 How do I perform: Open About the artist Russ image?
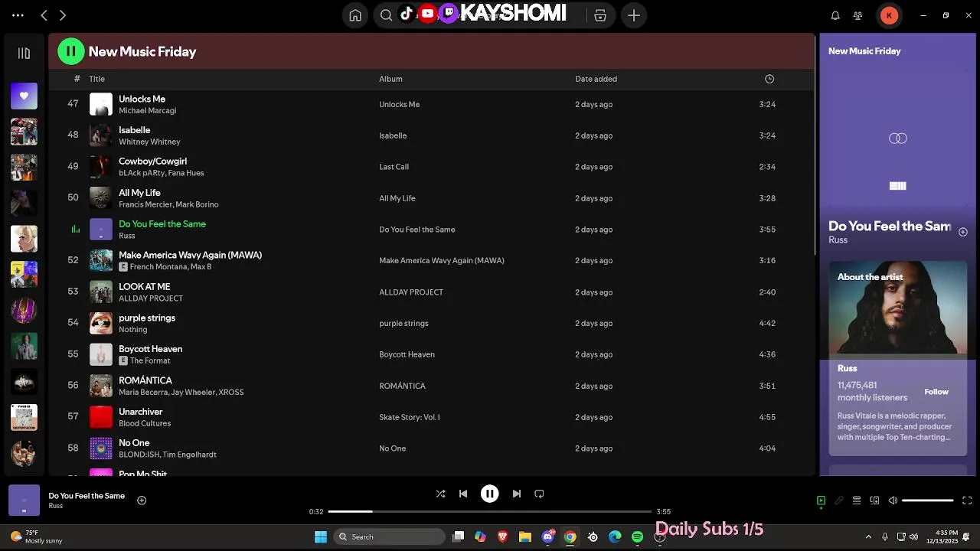pyautogui.click(x=898, y=308)
